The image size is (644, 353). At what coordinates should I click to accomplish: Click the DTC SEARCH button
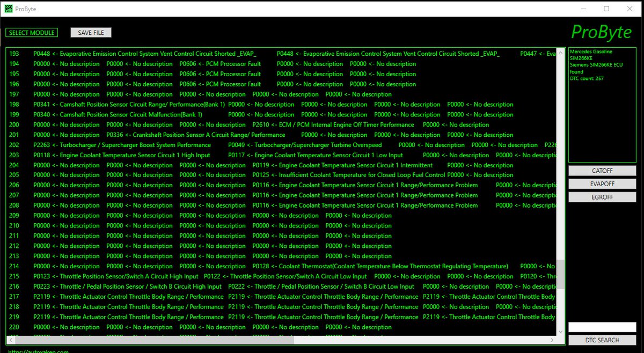(602, 340)
